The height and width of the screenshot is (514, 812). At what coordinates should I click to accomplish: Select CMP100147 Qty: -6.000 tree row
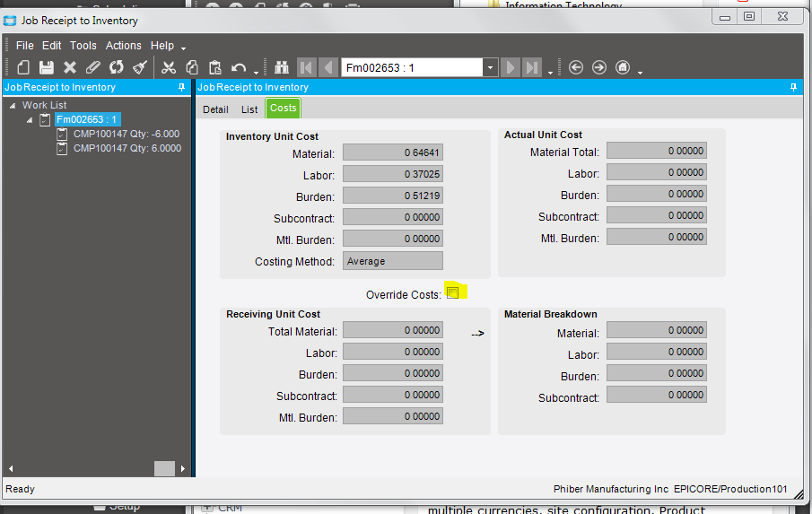[127, 134]
